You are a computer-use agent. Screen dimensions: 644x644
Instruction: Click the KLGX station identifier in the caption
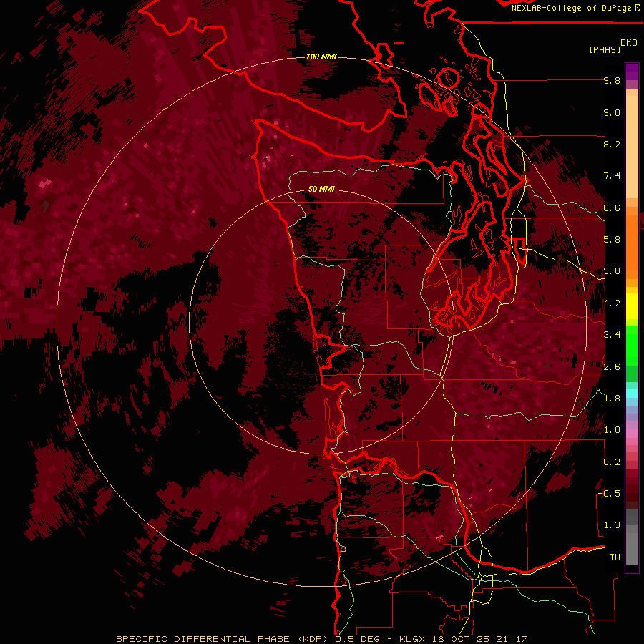(413, 639)
